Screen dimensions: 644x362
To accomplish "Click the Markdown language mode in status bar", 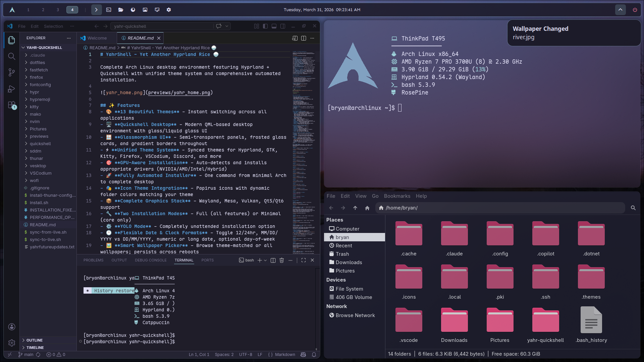I will pos(285,355).
